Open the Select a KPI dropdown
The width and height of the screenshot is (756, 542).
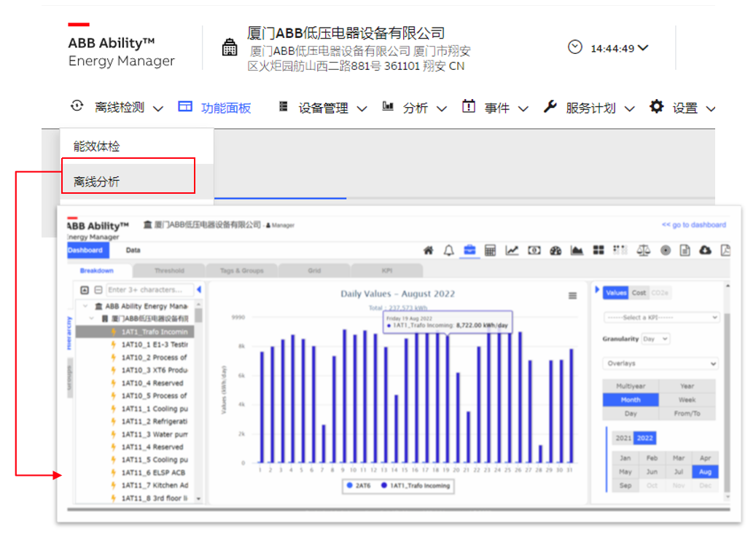pos(661,318)
